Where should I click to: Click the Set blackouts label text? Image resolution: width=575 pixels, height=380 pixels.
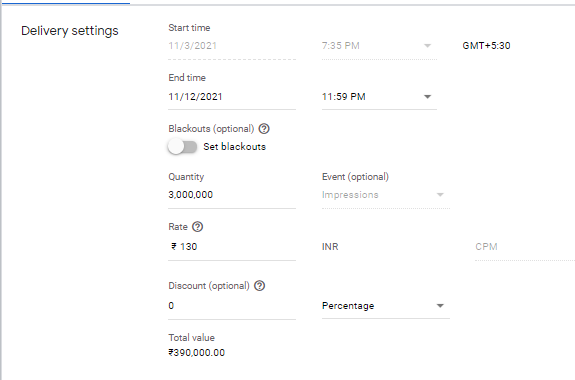coord(235,147)
